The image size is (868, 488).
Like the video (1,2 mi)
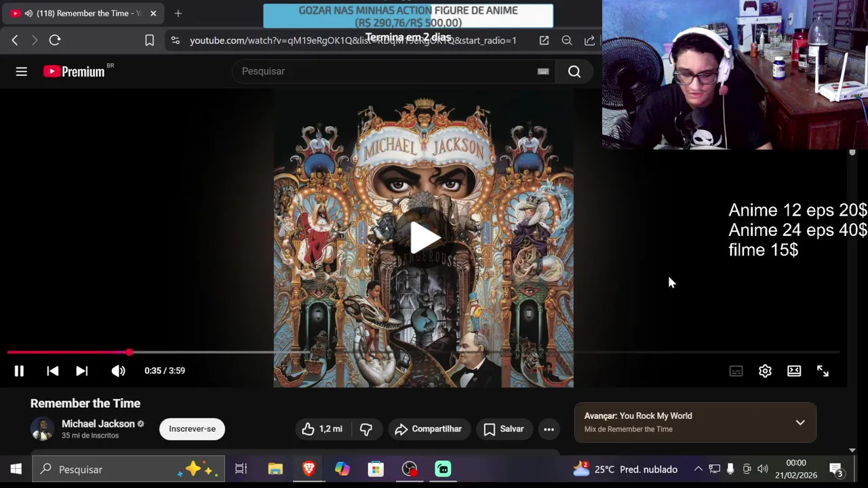pos(323,429)
